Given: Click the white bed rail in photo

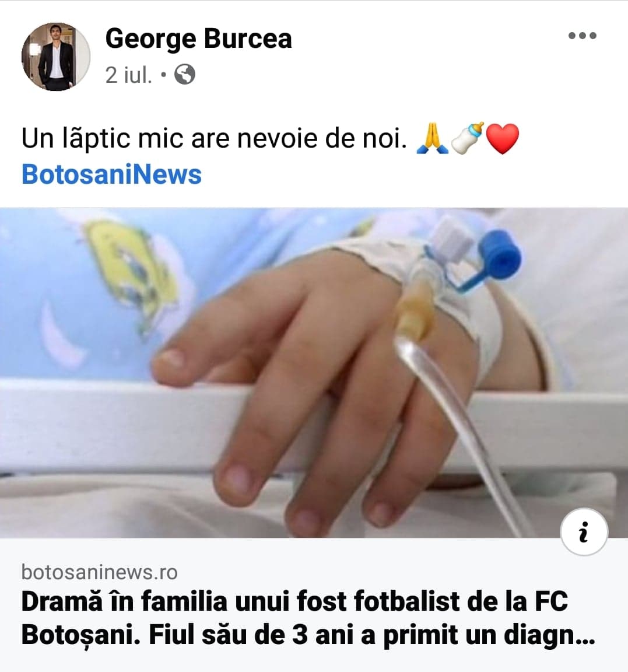Looking at the screenshot, I should pyautogui.click(x=87, y=420).
